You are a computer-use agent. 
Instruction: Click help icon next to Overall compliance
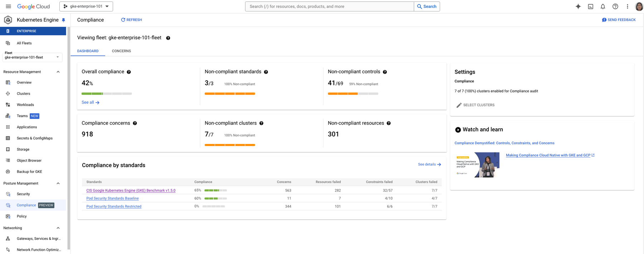[129, 72]
